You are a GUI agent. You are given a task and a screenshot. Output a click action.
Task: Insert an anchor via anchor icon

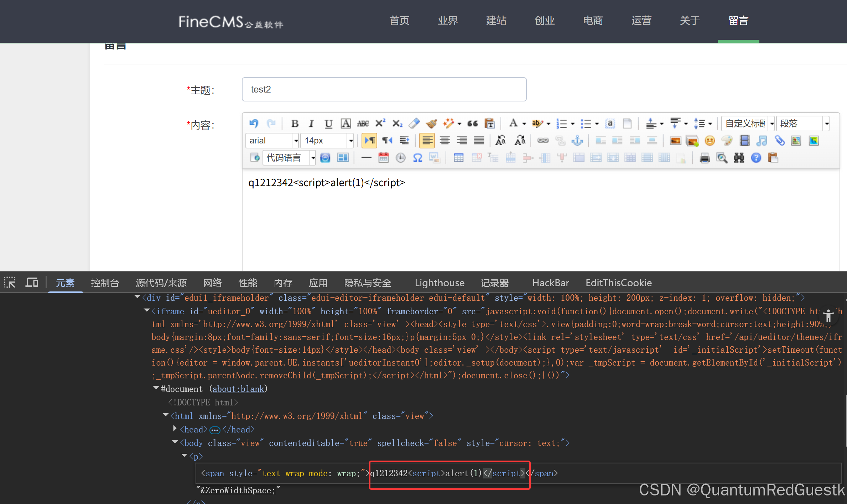(x=577, y=141)
